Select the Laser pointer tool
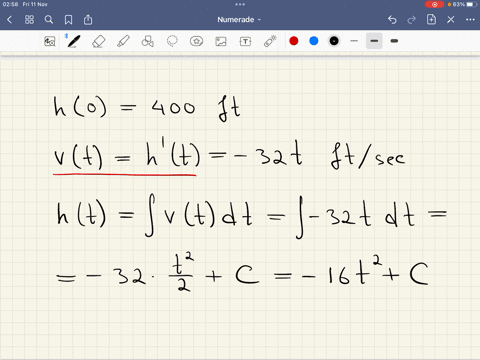This screenshot has height=360, width=480. (270, 41)
